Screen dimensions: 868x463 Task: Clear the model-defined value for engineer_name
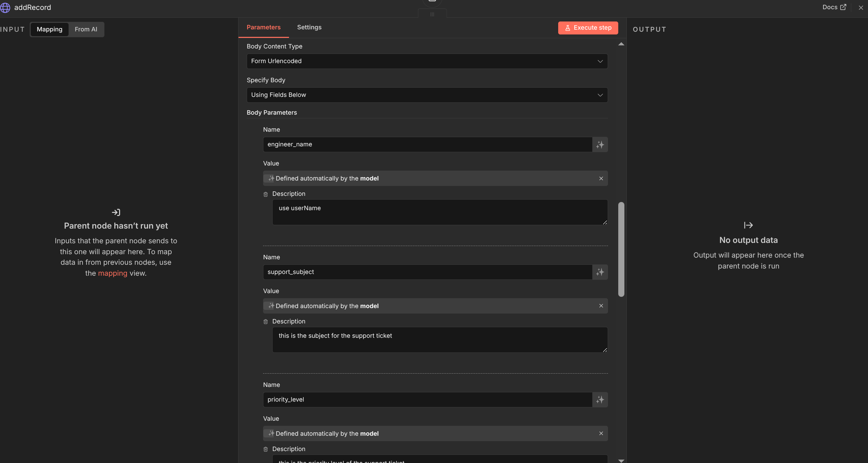pos(601,178)
